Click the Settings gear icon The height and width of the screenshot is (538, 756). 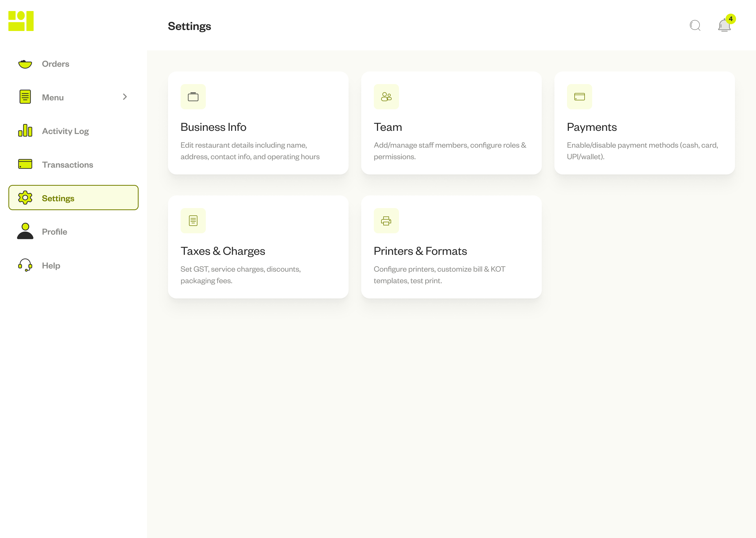coord(25,198)
